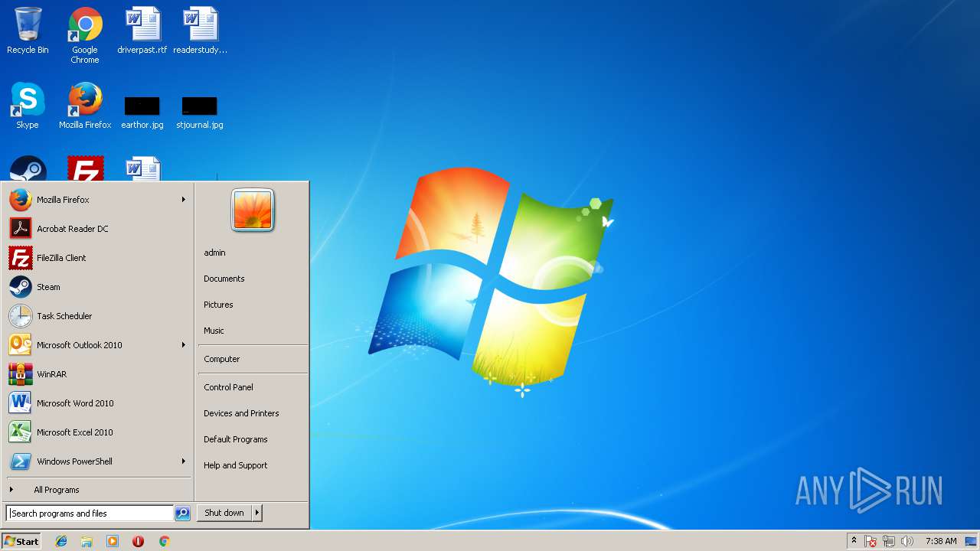Image resolution: width=980 pixels, height=551 pixels.
Task: Open Action Center flag icon
Action: click(x=871, y=541)
